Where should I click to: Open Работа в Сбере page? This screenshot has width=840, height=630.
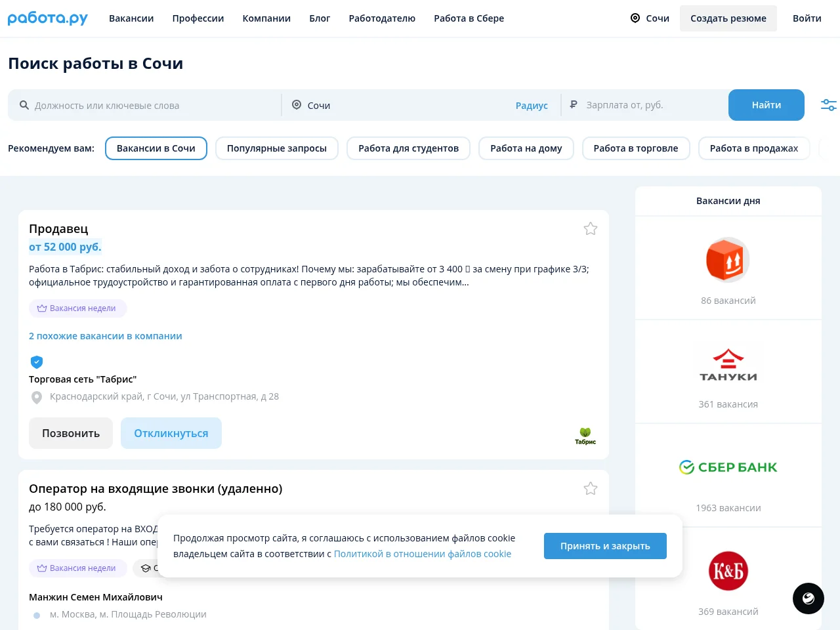(469, 18)
